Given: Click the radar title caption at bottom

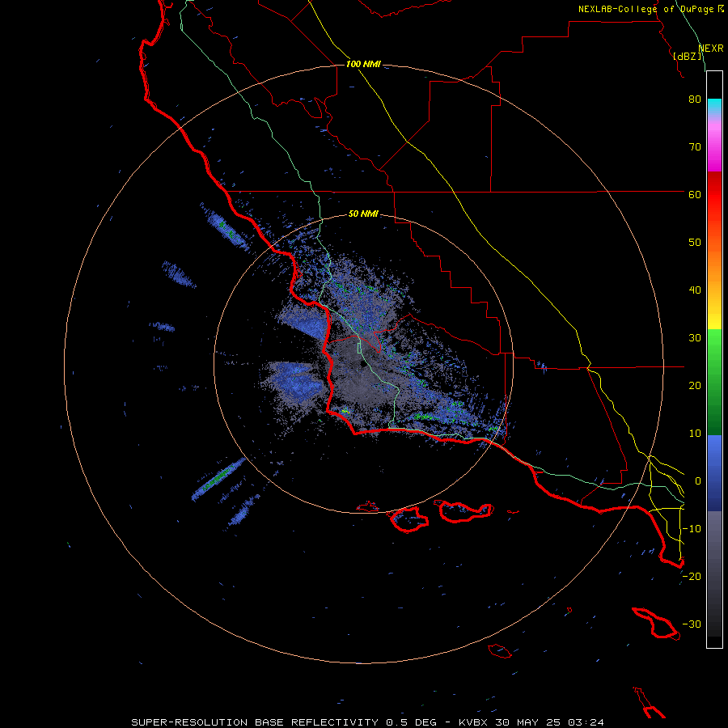Looking at the screenshot, I should [x=368, y=722].
